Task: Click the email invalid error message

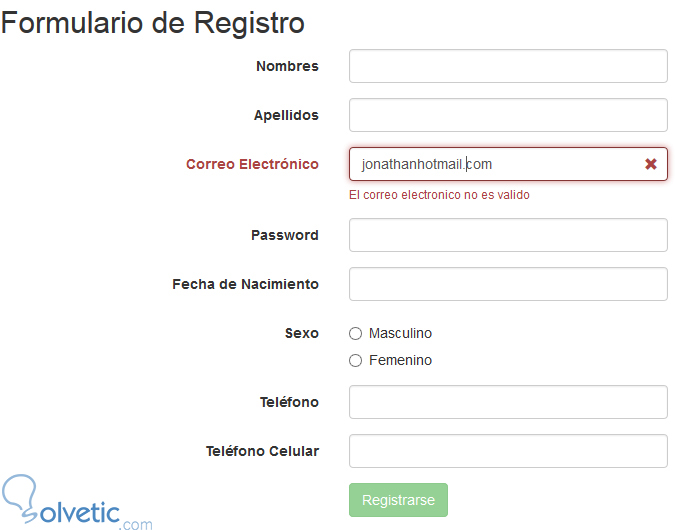Action: (439, 195)
